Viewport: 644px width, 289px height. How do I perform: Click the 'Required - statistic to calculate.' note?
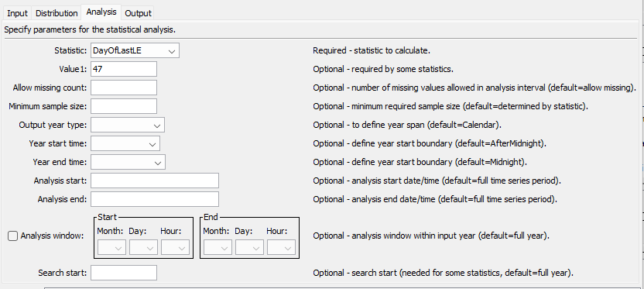[x=372, y=50]
